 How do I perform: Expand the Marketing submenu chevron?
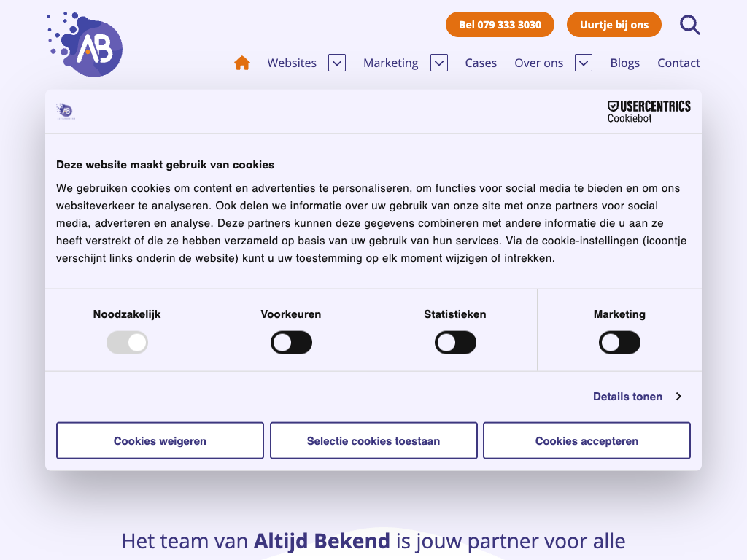click(438, 63)
